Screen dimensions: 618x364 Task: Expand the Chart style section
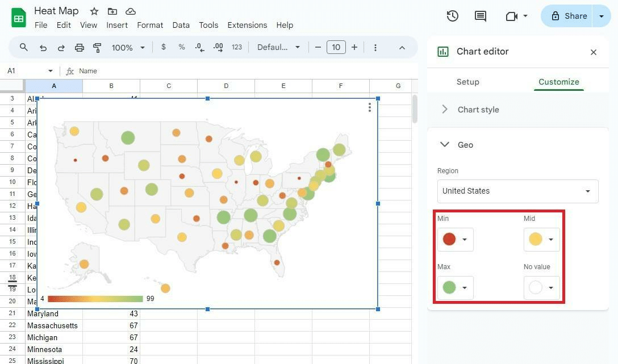point(518,110)
